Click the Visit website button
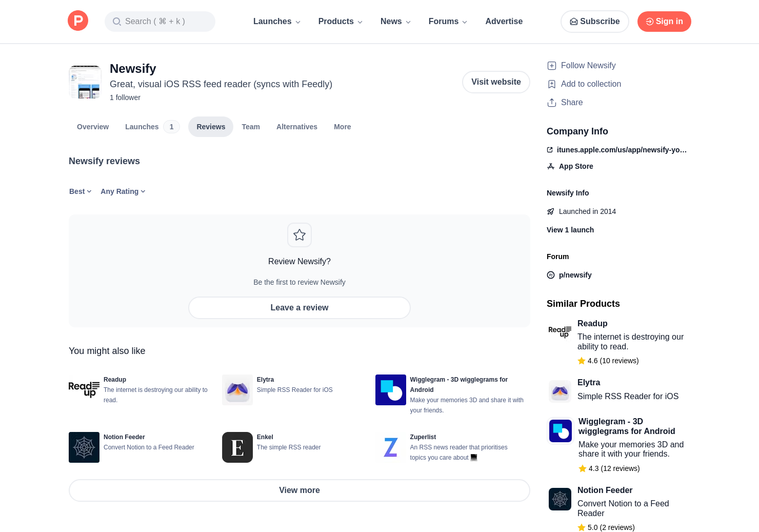Screen dimensions: 759x532 [x=496, y=82]
